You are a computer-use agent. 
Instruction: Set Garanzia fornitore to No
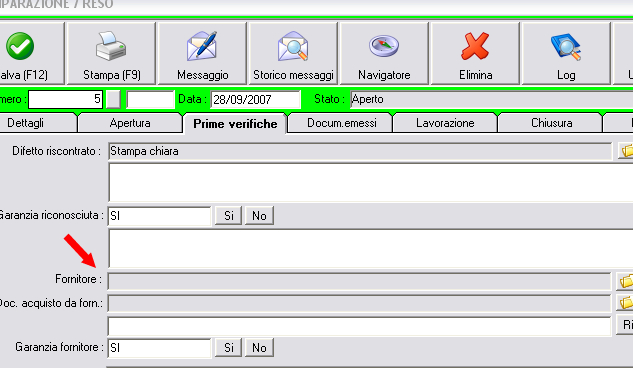(259, 347)
